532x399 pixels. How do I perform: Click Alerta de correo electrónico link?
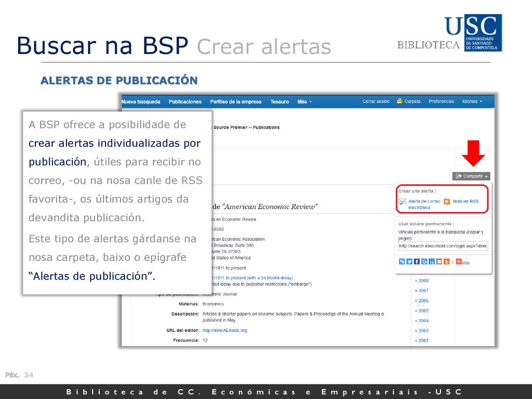424,204
